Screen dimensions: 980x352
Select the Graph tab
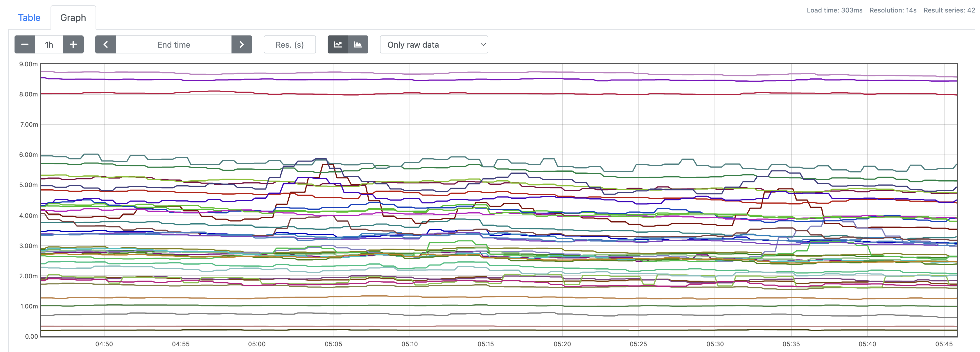73,17
